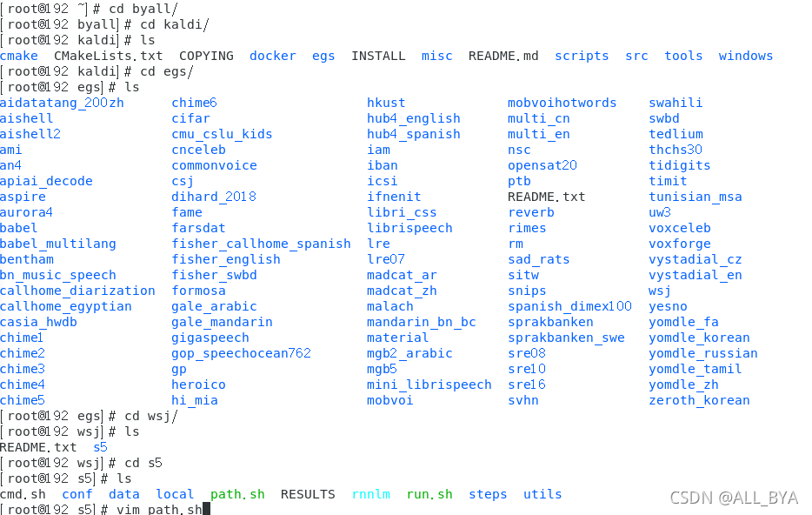Select the wsj directory entry
This screenshot has height=515, width=812.
pos(659,291)
